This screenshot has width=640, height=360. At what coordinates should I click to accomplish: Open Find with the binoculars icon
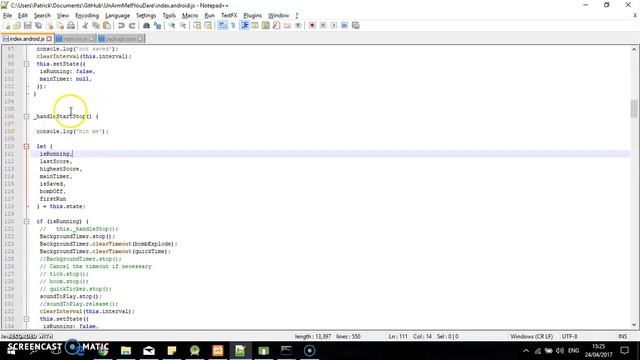pos(146,26)
